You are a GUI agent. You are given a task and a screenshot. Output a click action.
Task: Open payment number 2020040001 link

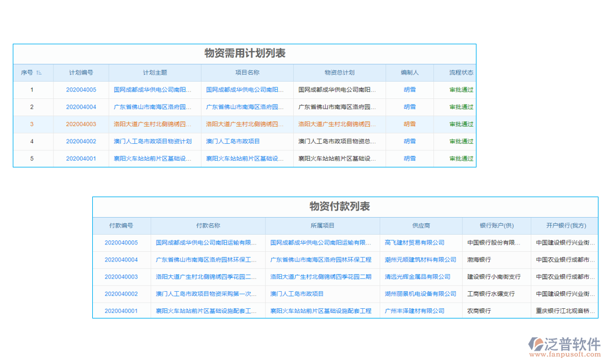[121, 311]
